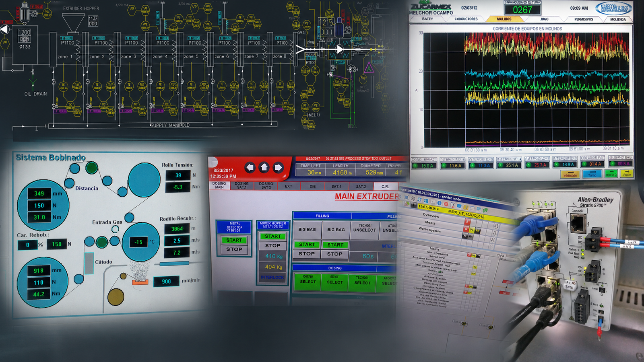
Task: Switch to the DIE tab
Action: [313, 186]
